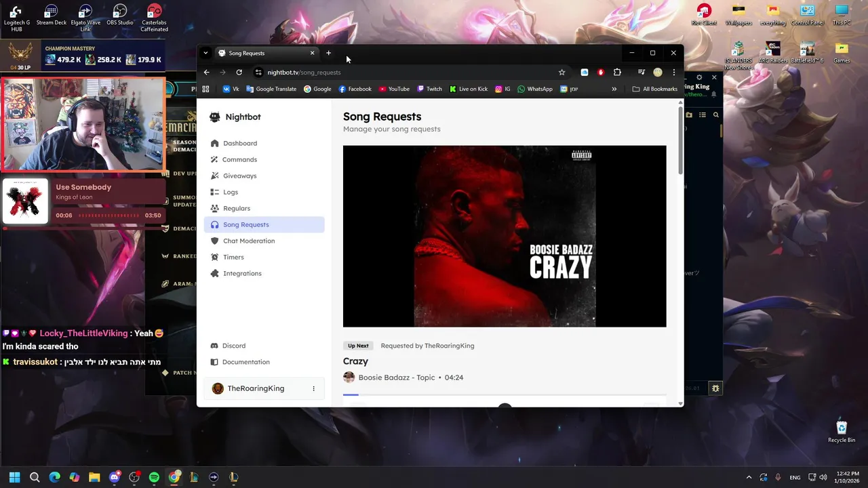Open TheRoaringKing account options menu

point(313,388)
